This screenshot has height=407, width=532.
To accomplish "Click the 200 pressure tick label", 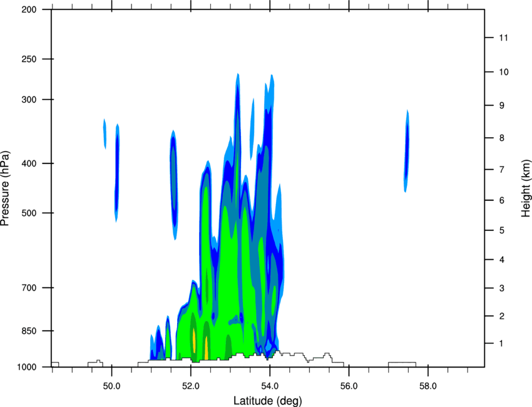I will click(29, 9).
